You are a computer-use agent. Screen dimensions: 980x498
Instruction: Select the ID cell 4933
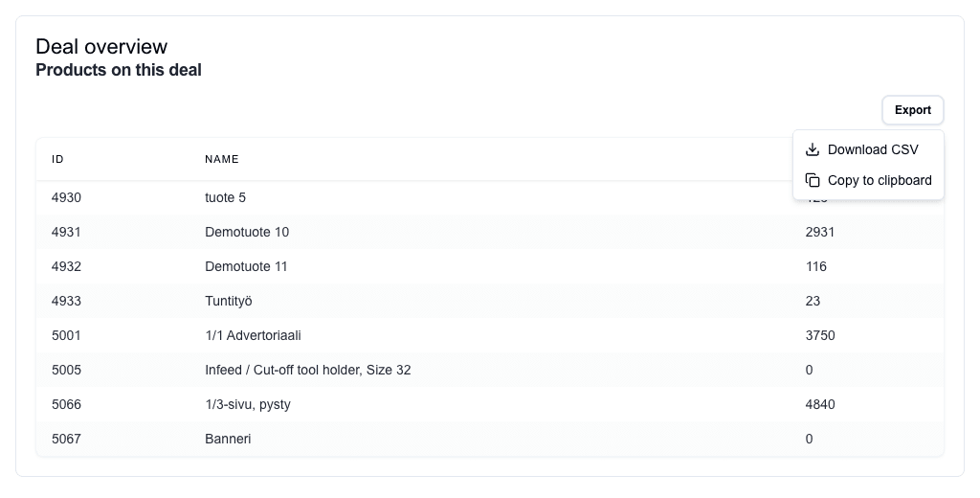point(66,301)
